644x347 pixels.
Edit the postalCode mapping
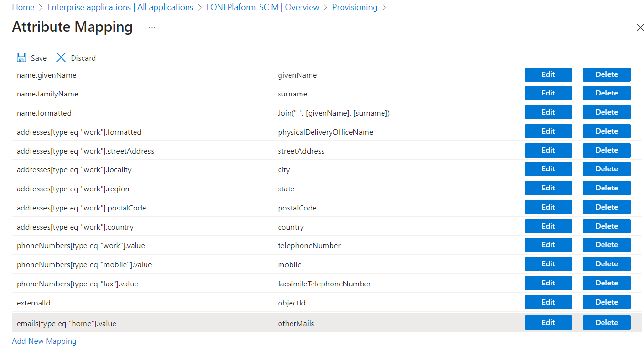[x=548, y=207]
